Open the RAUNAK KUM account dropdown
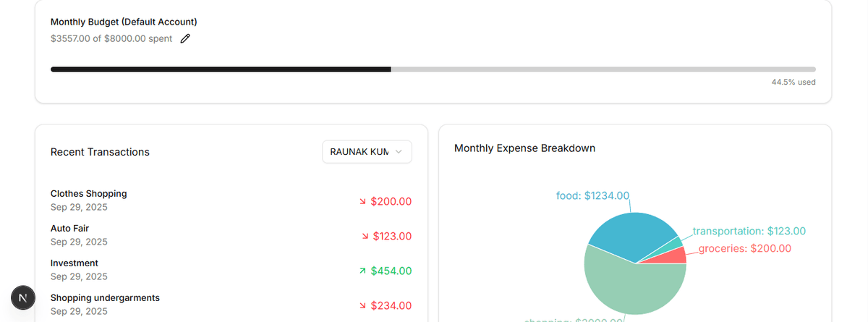 coord(367,152)
